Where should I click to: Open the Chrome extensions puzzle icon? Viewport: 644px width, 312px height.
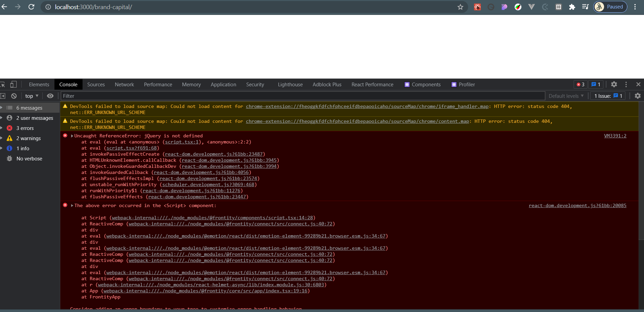(x=572, y=7)
